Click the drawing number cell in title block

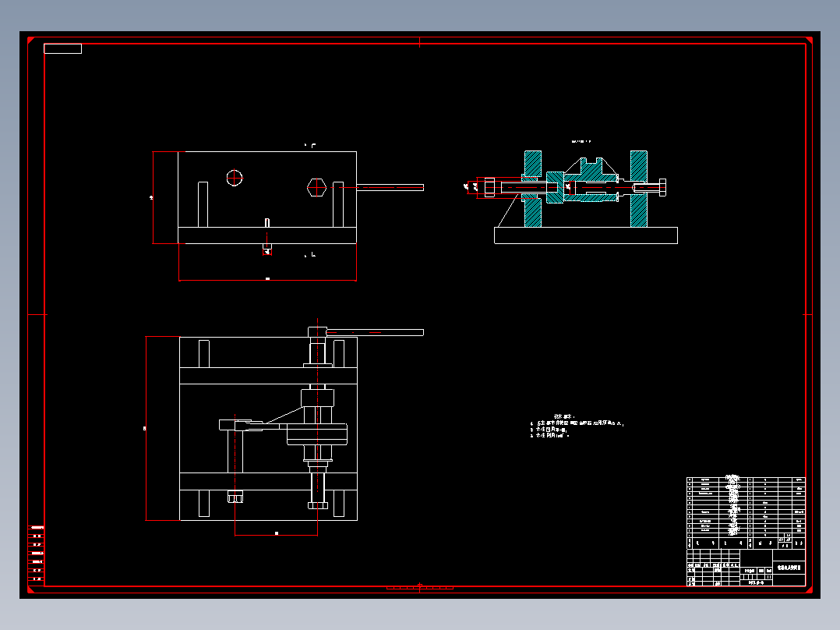(756, 582)
